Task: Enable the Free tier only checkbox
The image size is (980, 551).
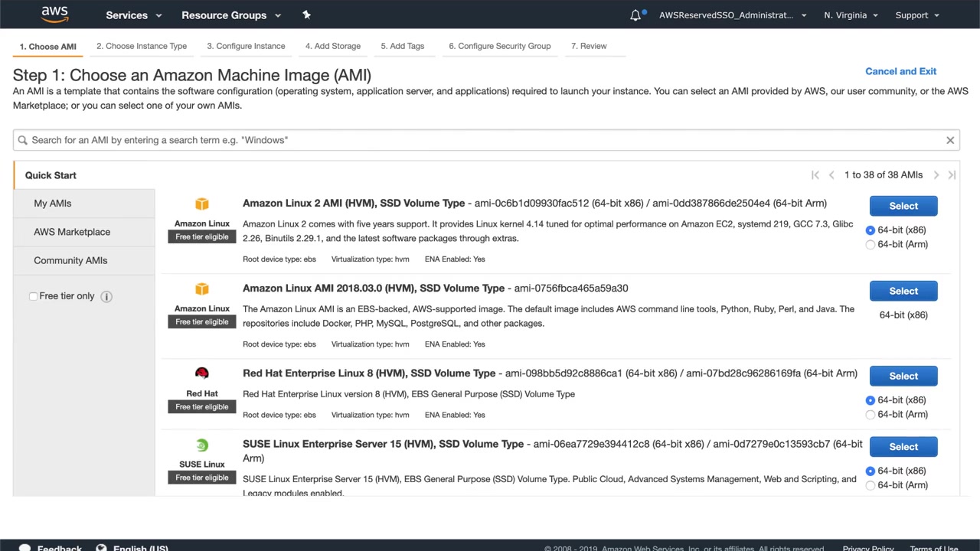Action: [x=33, y=296]
